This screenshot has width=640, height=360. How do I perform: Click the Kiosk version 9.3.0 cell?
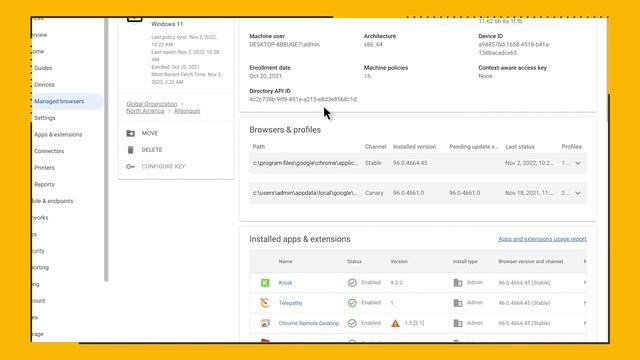[x=396, y=282]
